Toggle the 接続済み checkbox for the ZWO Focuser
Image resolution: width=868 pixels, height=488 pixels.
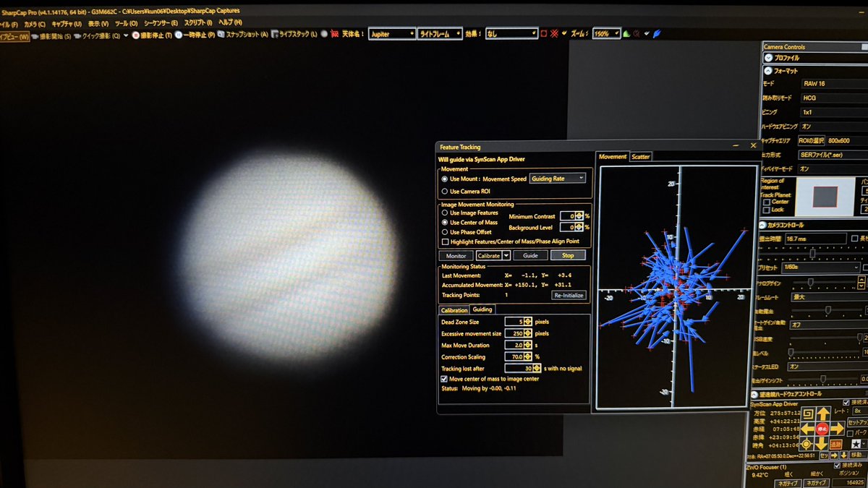tap(837, 466)
